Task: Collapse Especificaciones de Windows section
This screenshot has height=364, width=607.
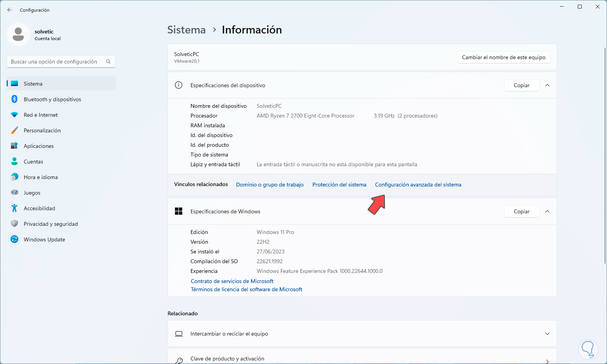Action: 547,211
